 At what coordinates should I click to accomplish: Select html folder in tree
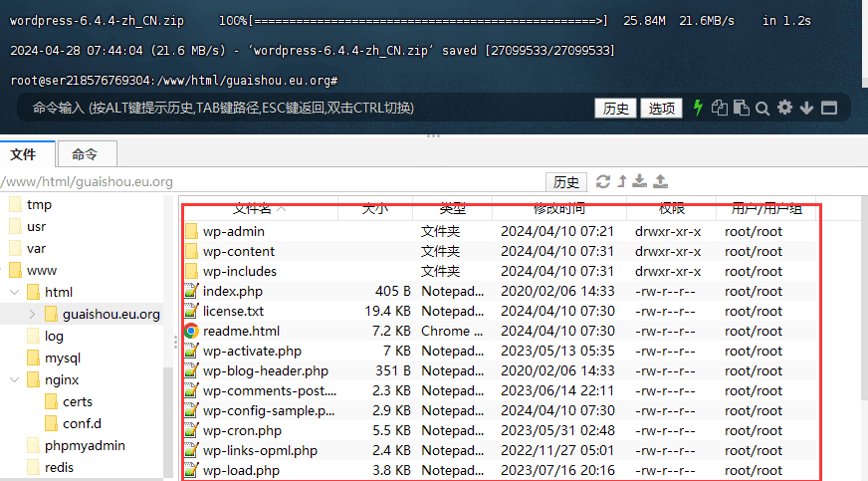pyautogui.click(x=58, y=292)
